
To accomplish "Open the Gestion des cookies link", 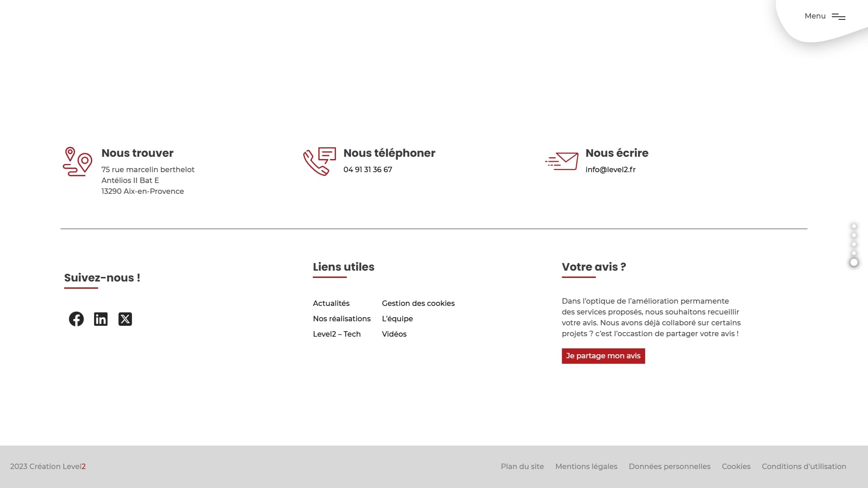I will [x=418, y=303].
